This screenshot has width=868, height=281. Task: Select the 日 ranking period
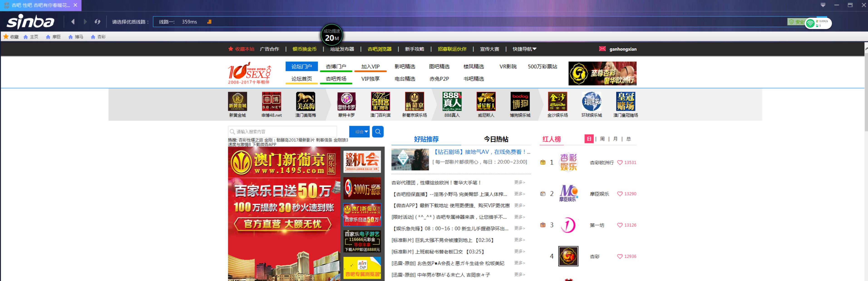589,139
